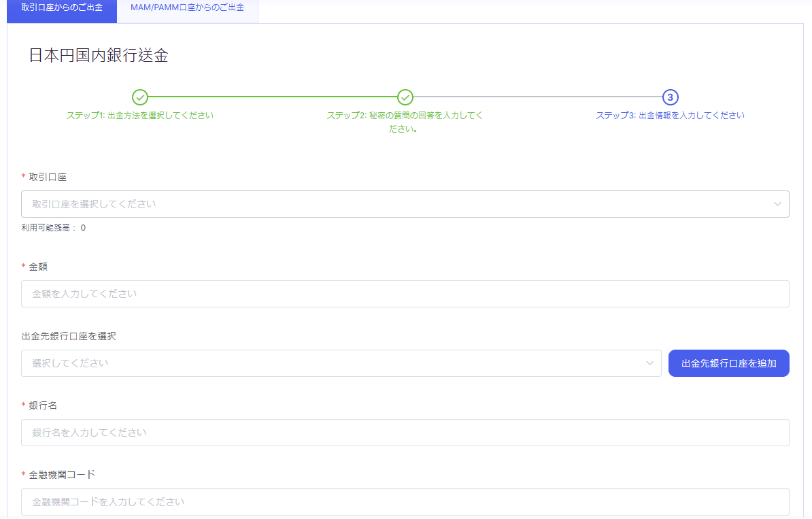Click the step 3 numbered circle icon
Image resolution: width=812 pixels, height=519 pixels.
pos(670,97)
